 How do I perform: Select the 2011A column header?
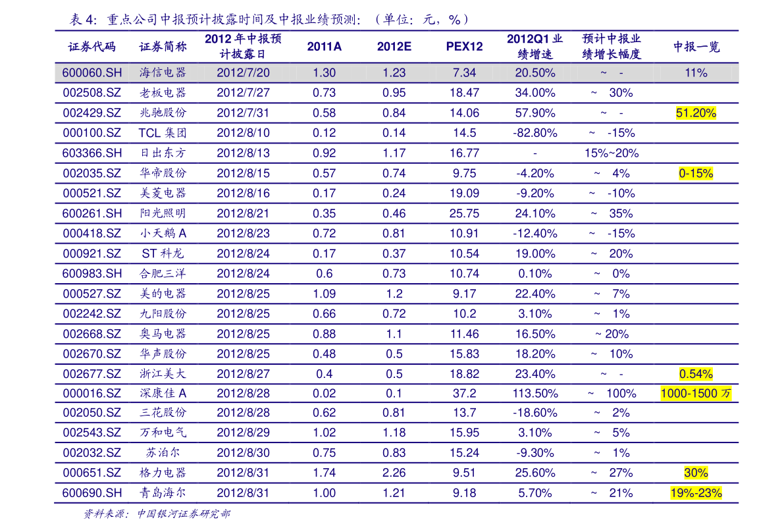[325, 47]
